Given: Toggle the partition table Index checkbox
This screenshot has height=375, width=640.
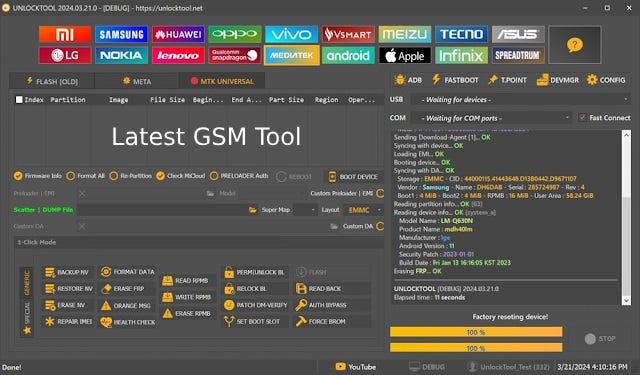Looking at the screenshot, I should (x=19, y=100).
